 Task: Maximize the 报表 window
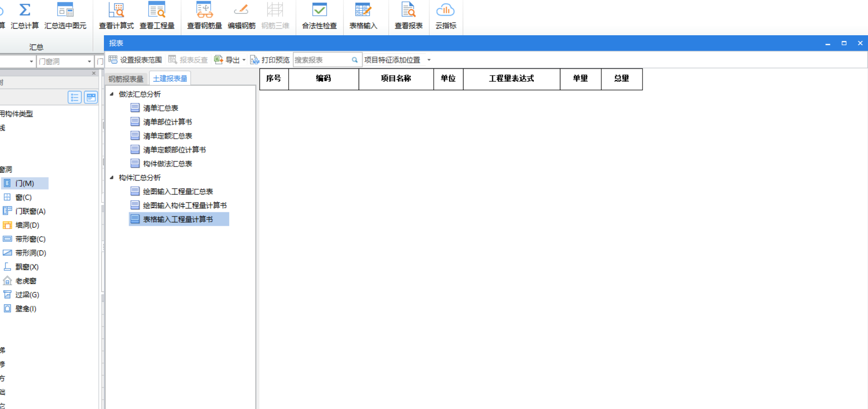coord(844,43)
